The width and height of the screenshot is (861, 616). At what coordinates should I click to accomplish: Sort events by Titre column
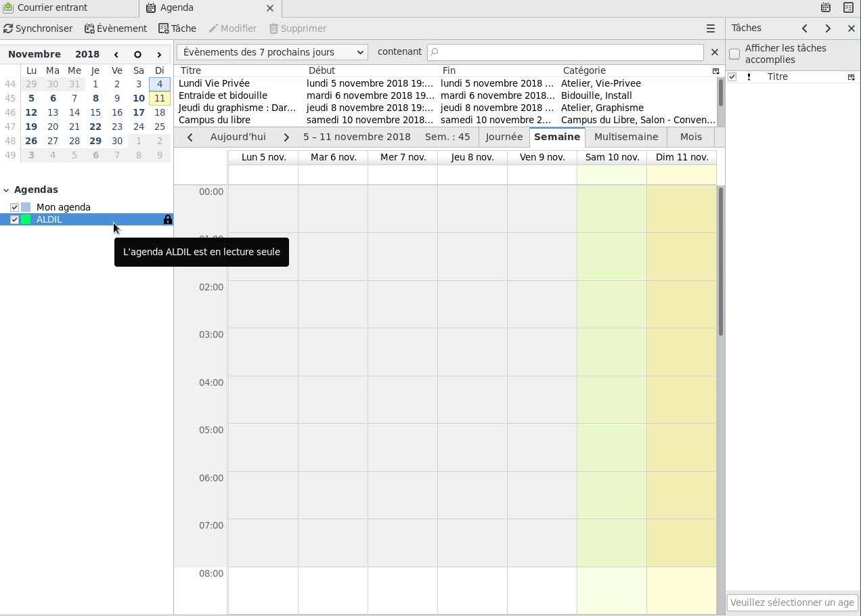pos(240,70)
